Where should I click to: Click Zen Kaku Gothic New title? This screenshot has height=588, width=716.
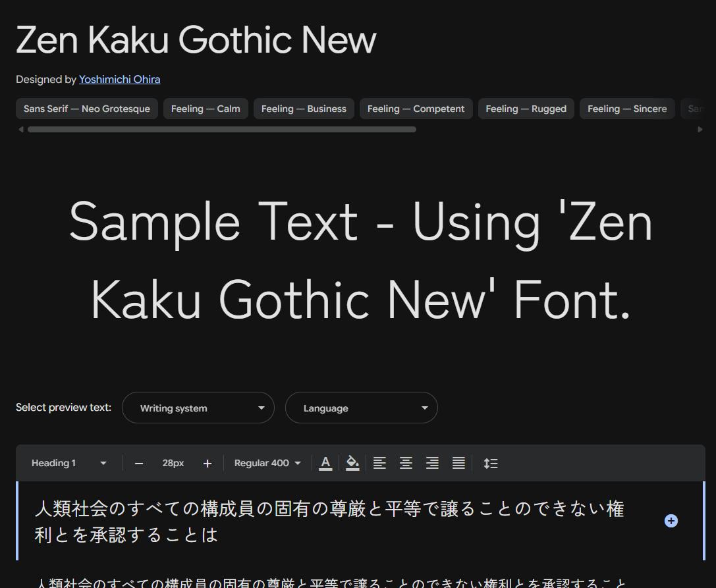(x=196, y=40)
